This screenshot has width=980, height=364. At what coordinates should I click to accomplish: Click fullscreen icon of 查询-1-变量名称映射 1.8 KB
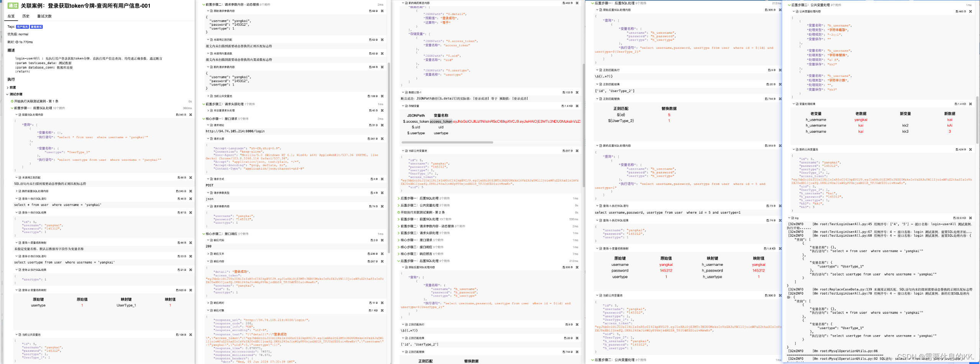pyautogui.click(x=780, y=249)
